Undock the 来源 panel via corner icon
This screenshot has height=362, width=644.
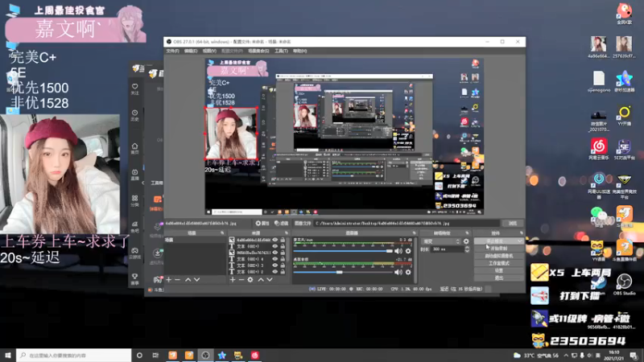[287, 232]
